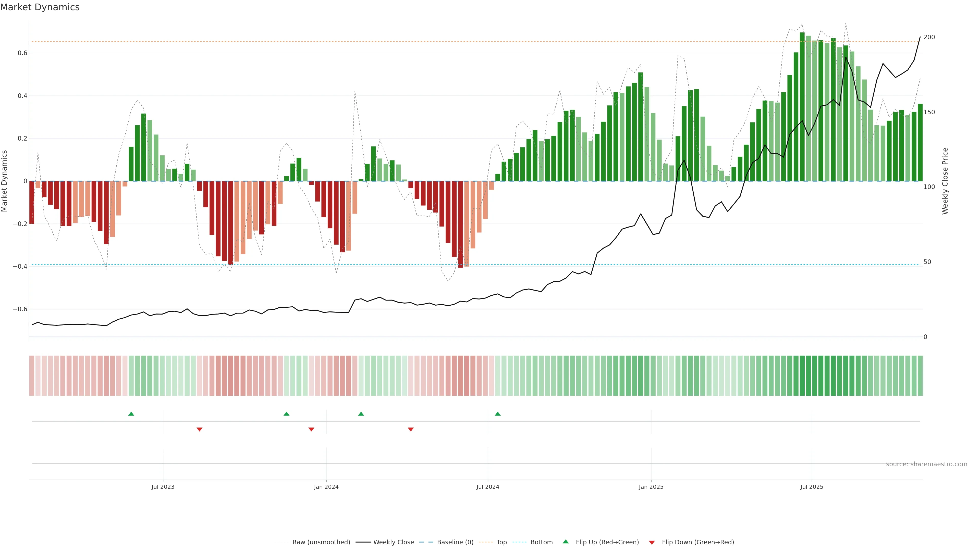
Task: Click the green flip-up marker just after Jul 2024
Action: 498,414
